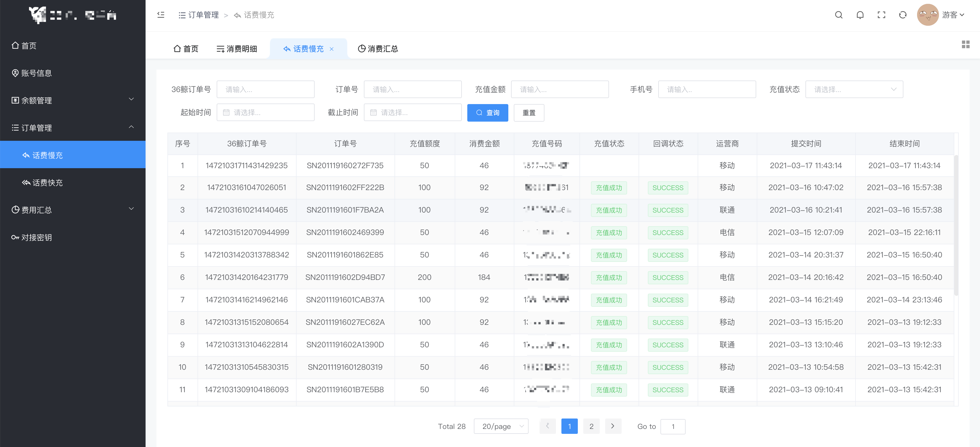Close the 话费慢充 tab

[x=332, y=49]
